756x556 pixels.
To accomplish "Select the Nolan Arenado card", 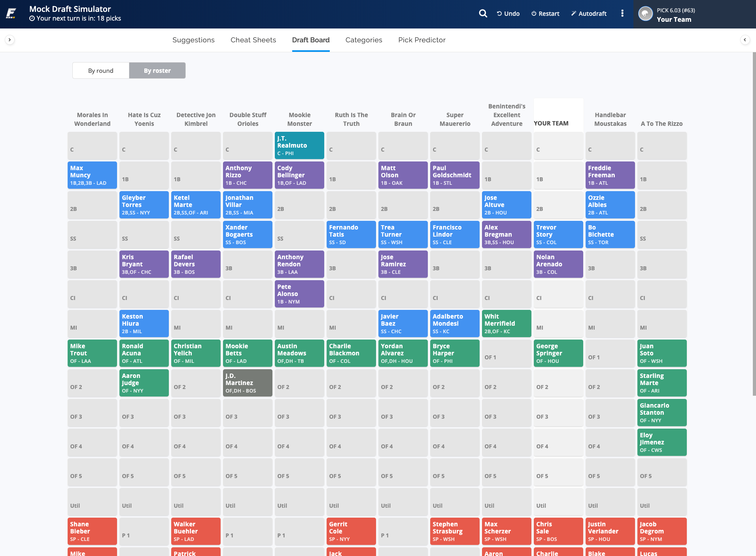I will click(x=559, y=264).
